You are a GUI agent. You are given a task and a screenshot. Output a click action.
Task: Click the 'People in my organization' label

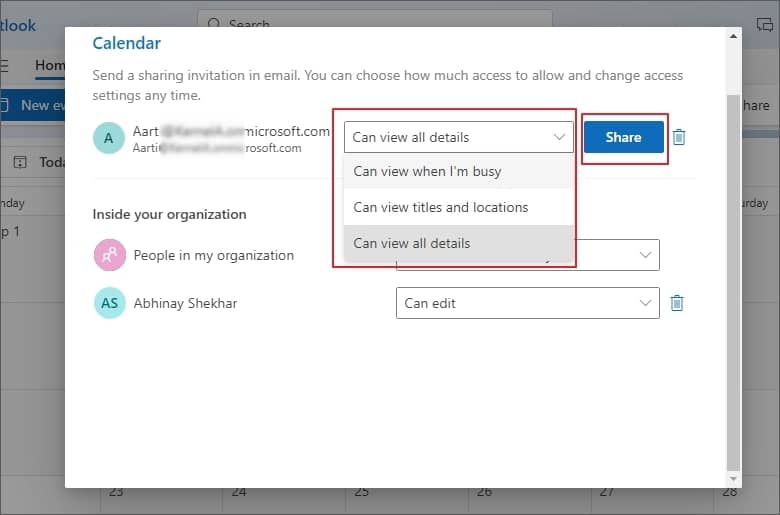click(x=213, y=255)
